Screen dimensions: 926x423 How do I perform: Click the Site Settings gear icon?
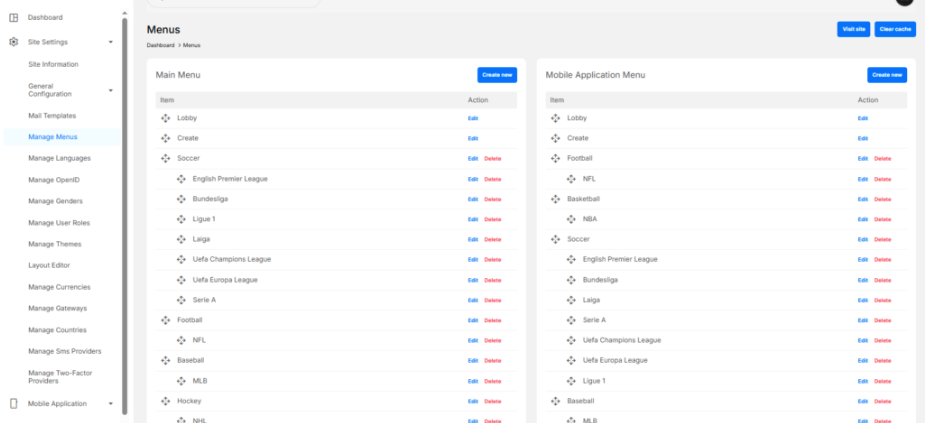coord(13,42)
